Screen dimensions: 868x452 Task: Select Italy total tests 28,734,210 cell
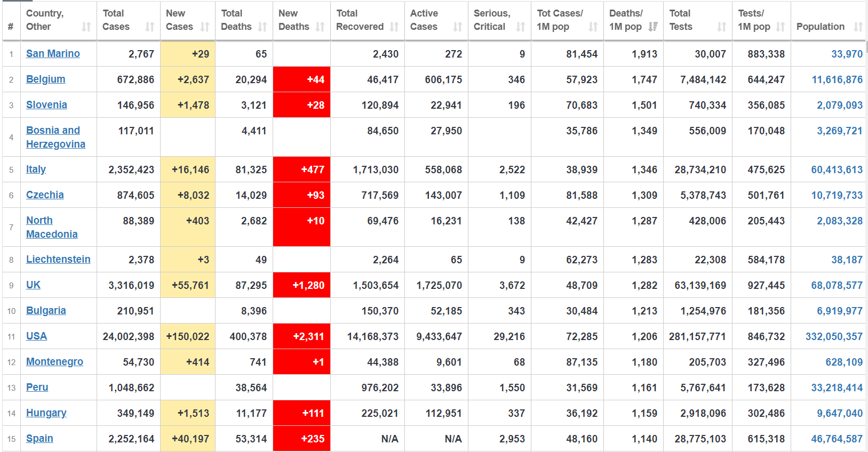coord(698,170)
